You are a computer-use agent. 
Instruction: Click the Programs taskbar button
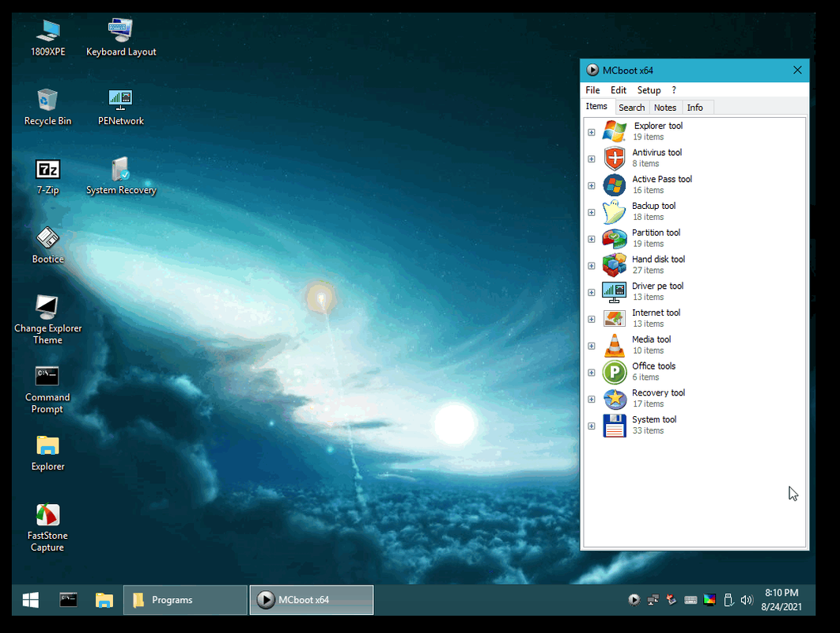185,600
